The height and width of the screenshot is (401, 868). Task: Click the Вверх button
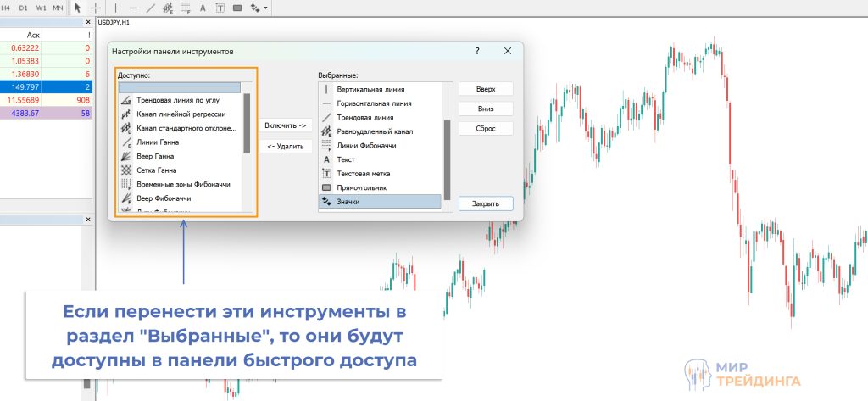pyautogui.click(x=486, y=89)
